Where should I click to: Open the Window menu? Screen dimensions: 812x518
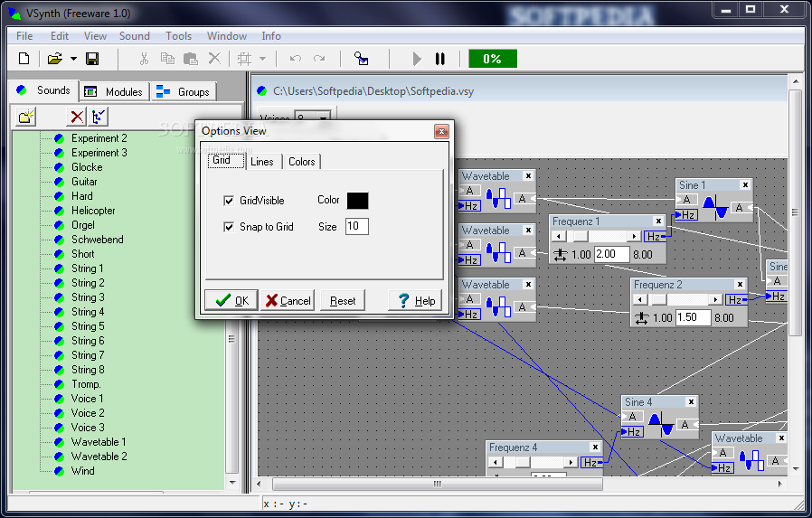227,35
